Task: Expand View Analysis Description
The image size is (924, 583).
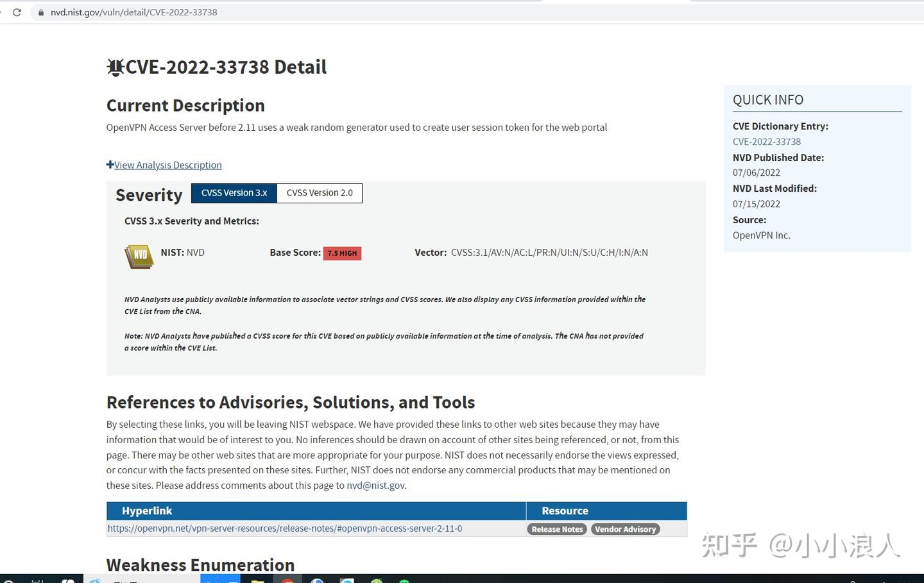Action: (168, 165)
